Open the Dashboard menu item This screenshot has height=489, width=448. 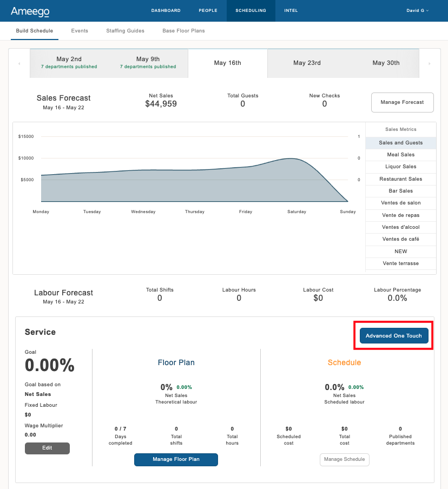pos(166,10)
